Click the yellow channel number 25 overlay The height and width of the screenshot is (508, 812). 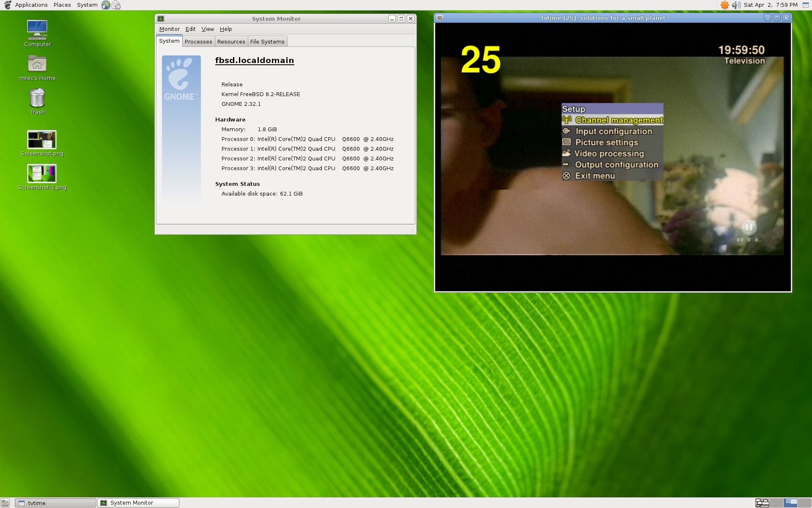481,60
